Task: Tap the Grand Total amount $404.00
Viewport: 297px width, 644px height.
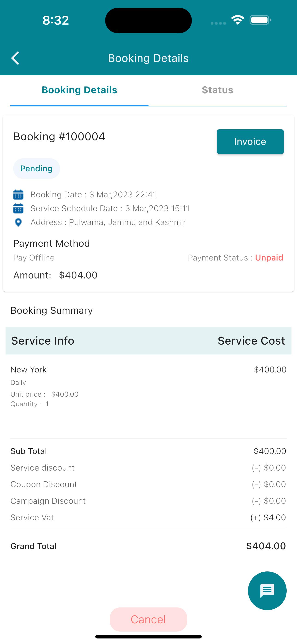Action: [266, 546]
